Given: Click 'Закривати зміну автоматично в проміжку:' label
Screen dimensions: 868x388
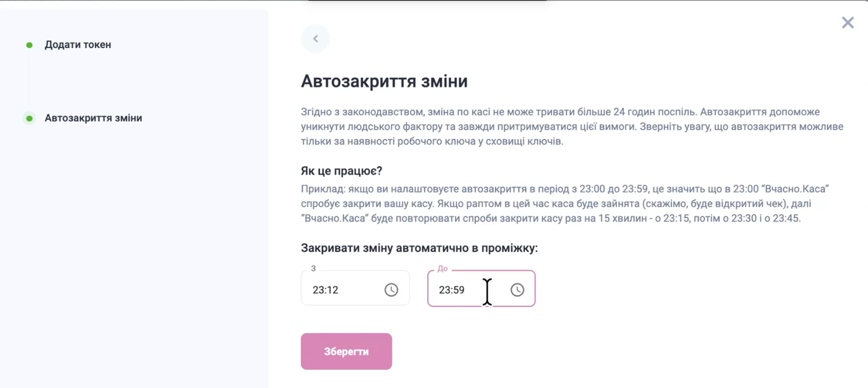Looking at the screenshot, I should [x=419, y=248].
